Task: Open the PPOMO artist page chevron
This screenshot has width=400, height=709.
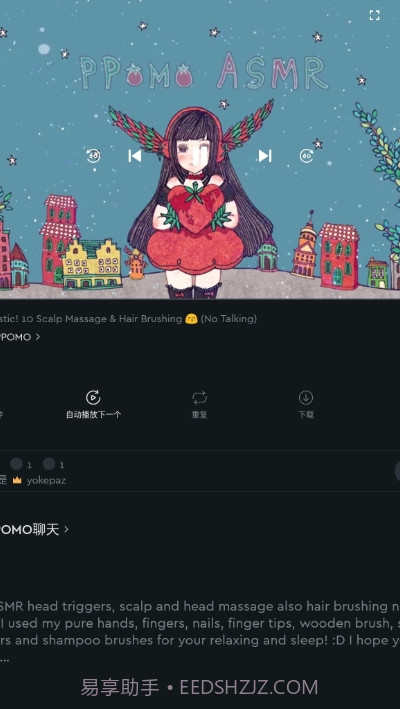Action: [x=38, y=337]
